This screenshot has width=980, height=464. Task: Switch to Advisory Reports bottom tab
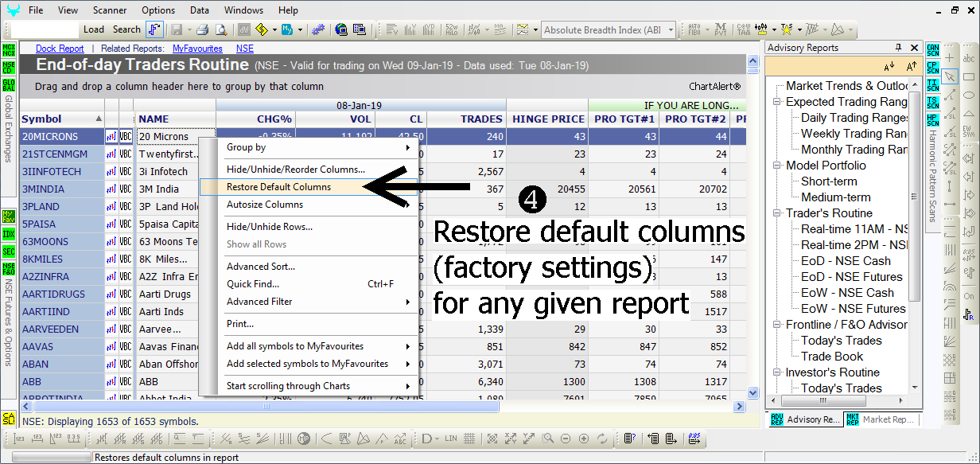coord(805,419)
